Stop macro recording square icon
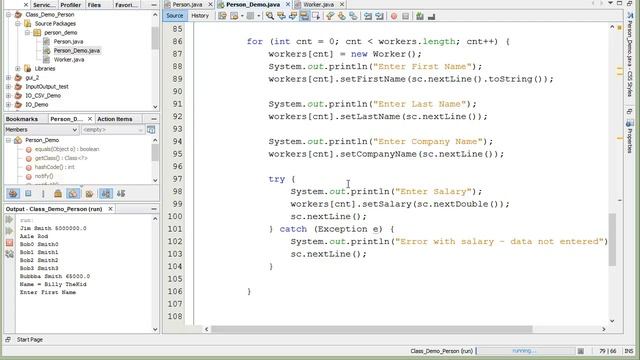This screenshot has height=360, width=640. pos(405,16)
